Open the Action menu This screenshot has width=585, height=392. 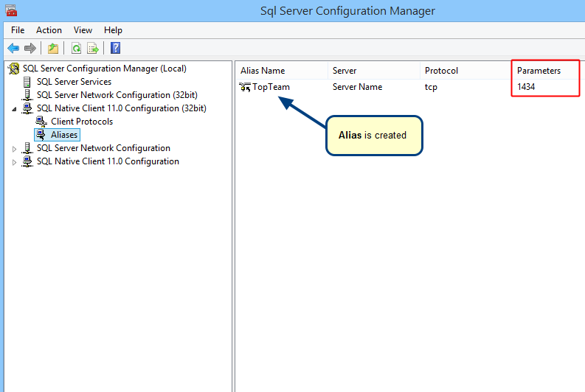click(x=49, y=30)
